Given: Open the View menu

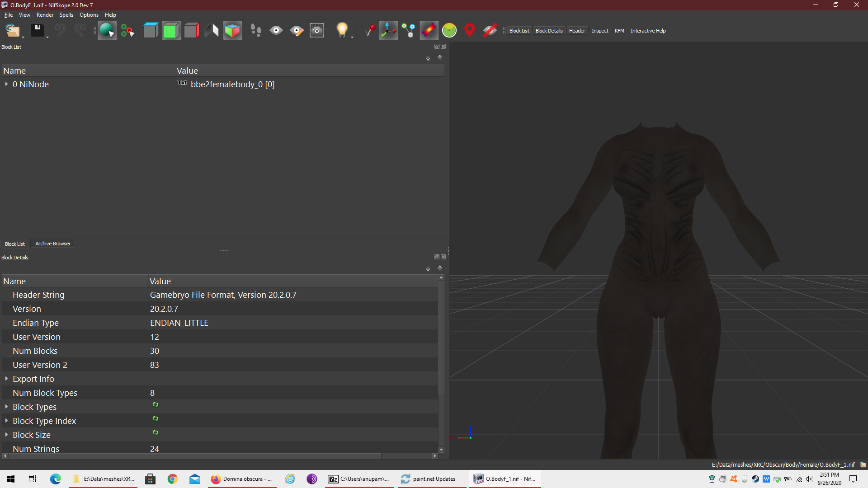Looking at the screenshot, I should [24, 15].
